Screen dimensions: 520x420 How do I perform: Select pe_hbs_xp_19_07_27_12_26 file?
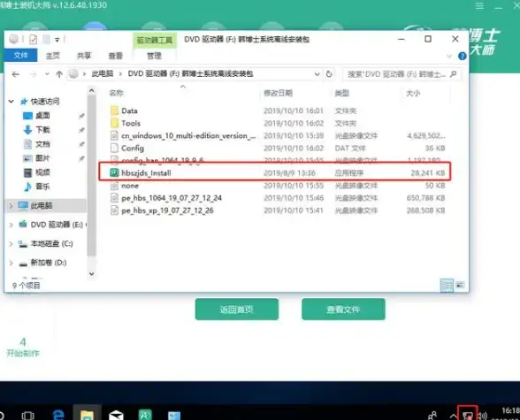[167, 210]
